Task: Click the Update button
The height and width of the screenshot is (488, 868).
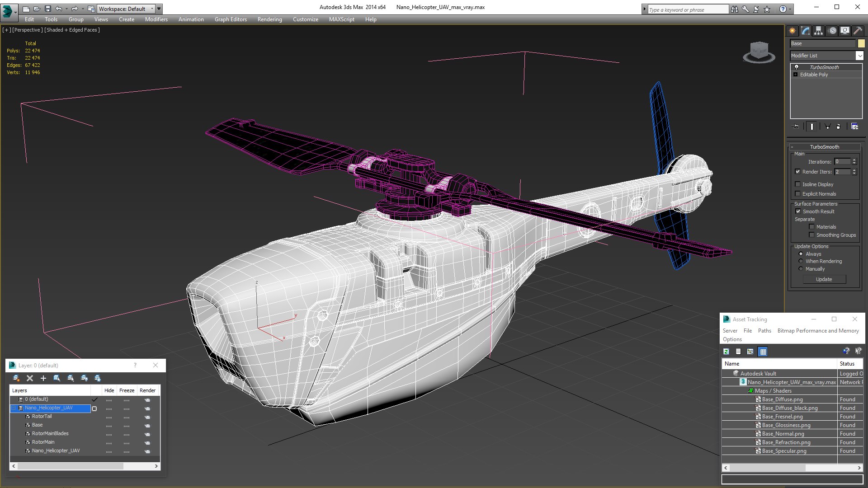Action: click(824, 279)
